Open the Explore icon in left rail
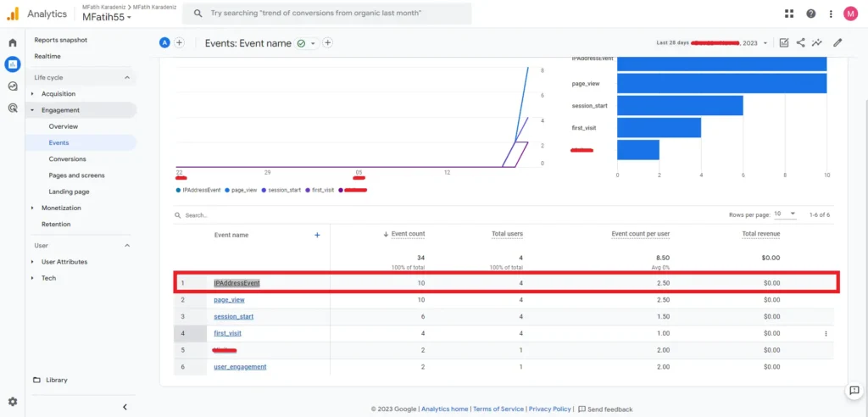 coord(13,86)
